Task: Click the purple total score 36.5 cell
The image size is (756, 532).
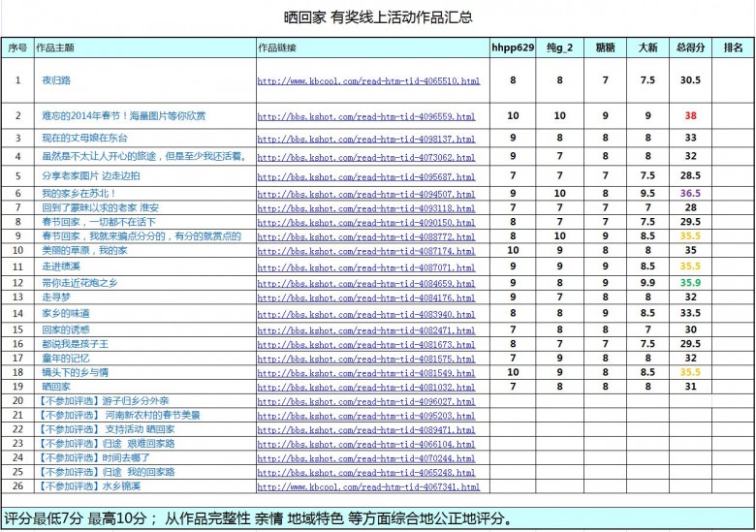Action: point(690,194)
